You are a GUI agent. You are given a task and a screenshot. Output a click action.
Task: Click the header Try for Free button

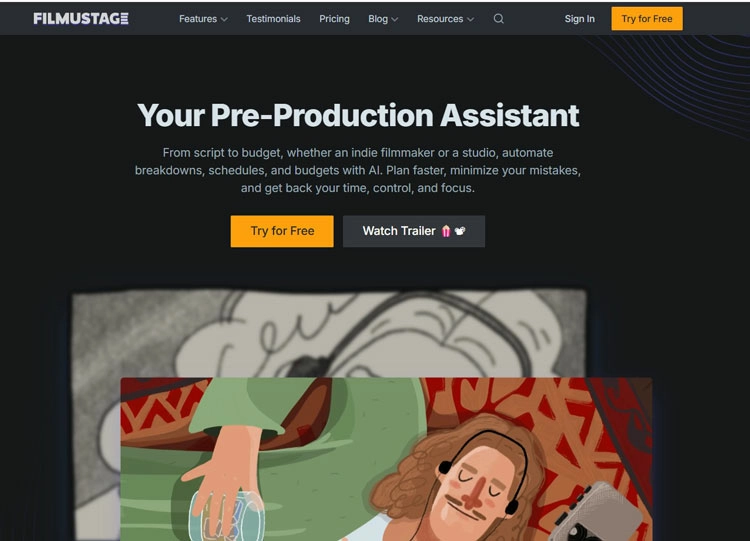(647, 19)
